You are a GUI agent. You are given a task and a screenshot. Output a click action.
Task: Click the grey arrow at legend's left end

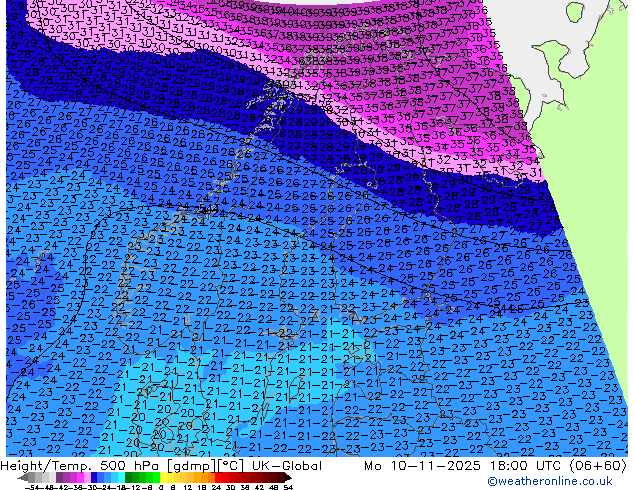tap(23, 477)
